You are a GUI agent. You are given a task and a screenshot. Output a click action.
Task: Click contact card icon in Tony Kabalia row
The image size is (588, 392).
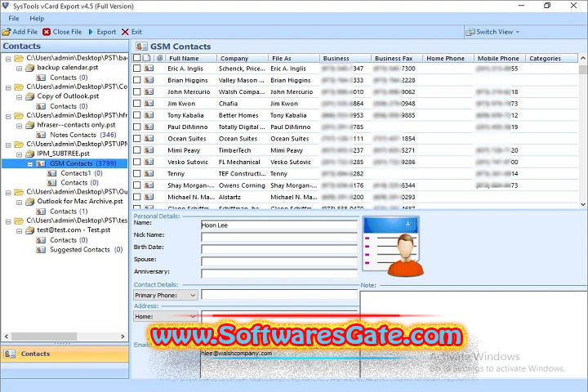pyautogui.click(x=149, y=115)
